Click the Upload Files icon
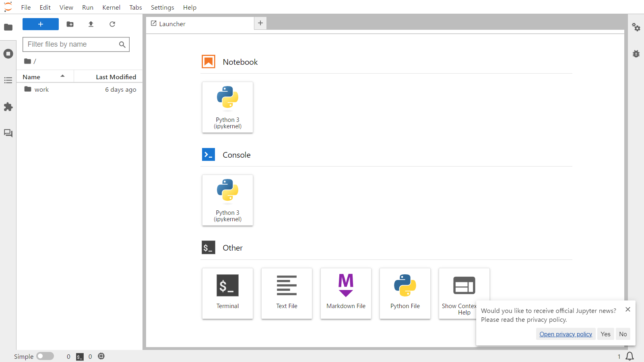 pos(91,24)
